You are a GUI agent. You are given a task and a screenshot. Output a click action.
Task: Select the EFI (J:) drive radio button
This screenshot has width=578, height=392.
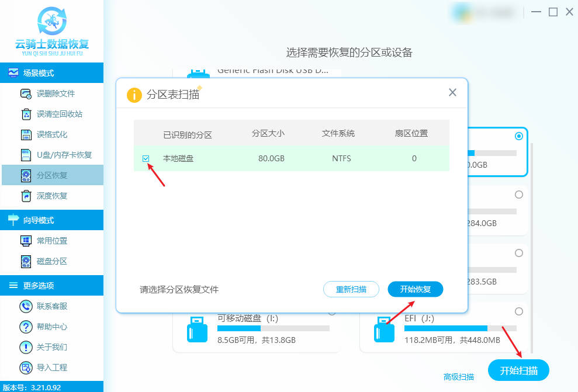pyautogui.click(x=518, y=311)
